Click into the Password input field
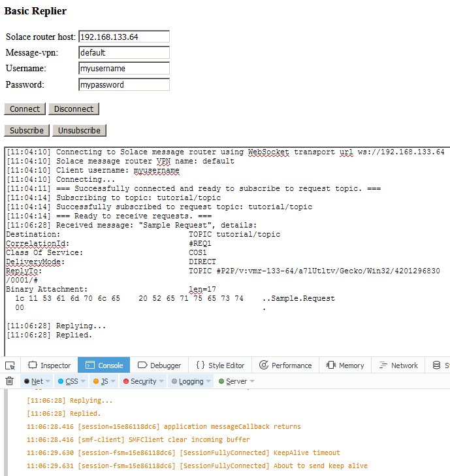The height and width of the screenshot is (476, 450). (x=124, y=84)
